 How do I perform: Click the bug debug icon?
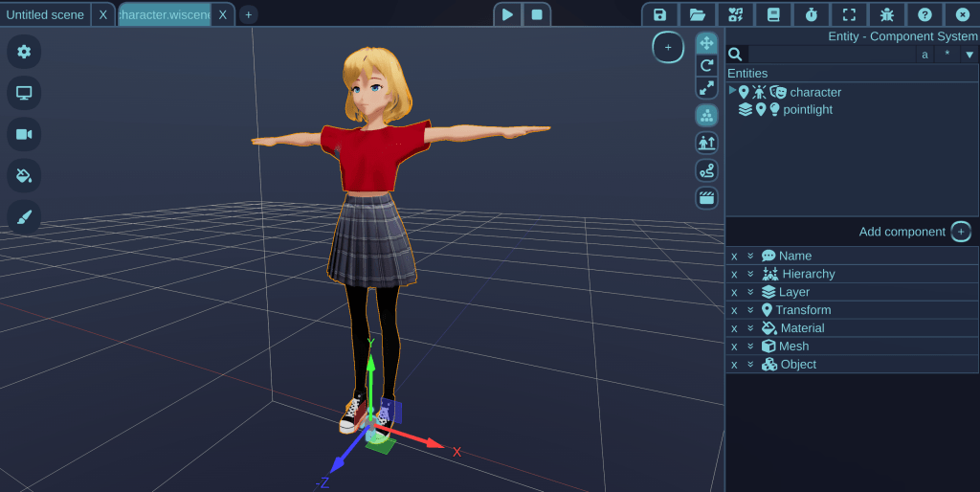[x=886, y=14]
